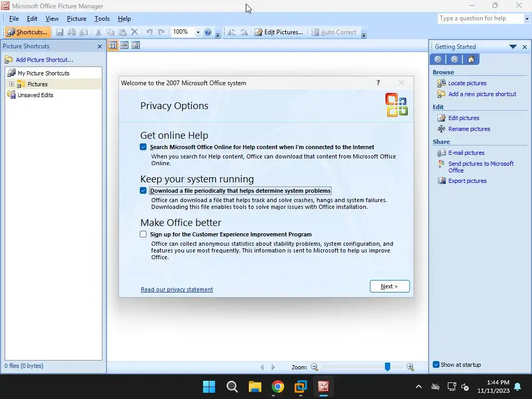
Task: Open the Edit menu
Action: click(32, 19)
